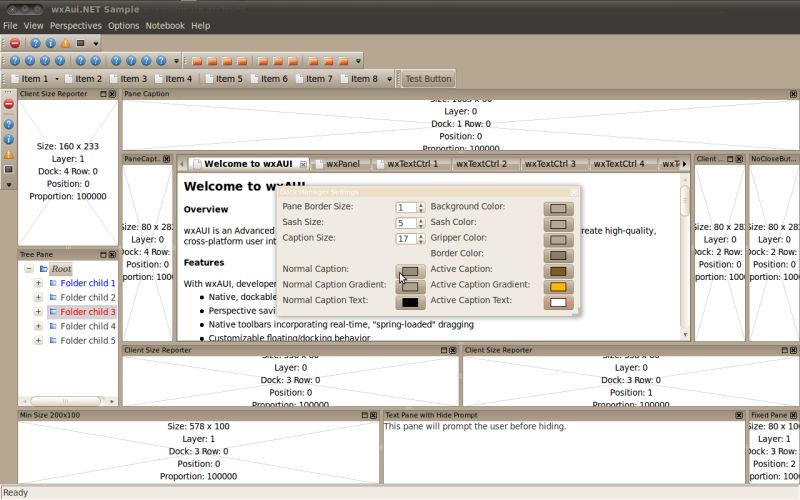Open the Perspectives menu

pyautogui.click(x=76, y=26)
